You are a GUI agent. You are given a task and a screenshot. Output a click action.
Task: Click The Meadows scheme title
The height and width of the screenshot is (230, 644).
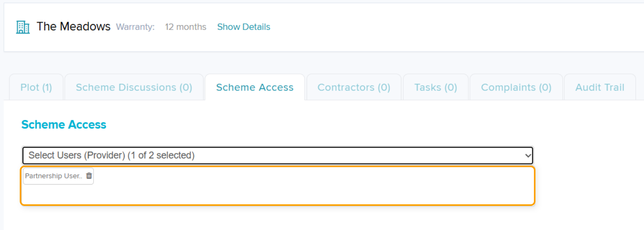pyautogui.click(x=73, y=26)
